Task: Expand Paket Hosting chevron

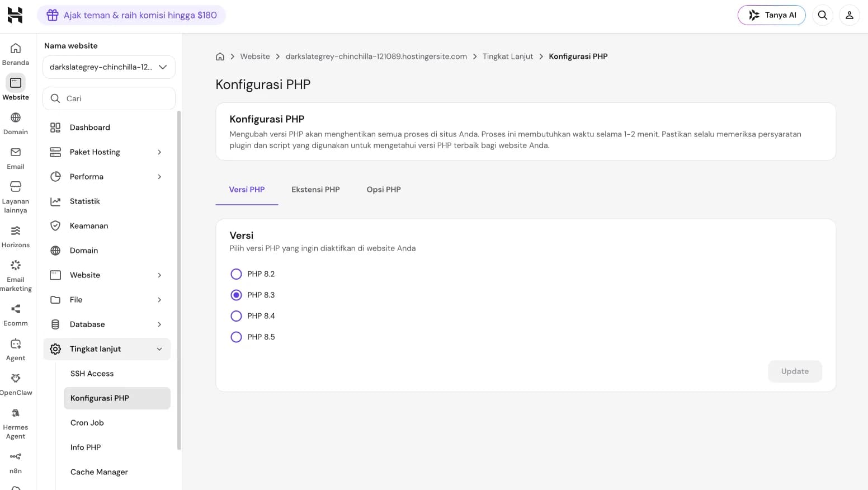Action: [x=159, y=152]
